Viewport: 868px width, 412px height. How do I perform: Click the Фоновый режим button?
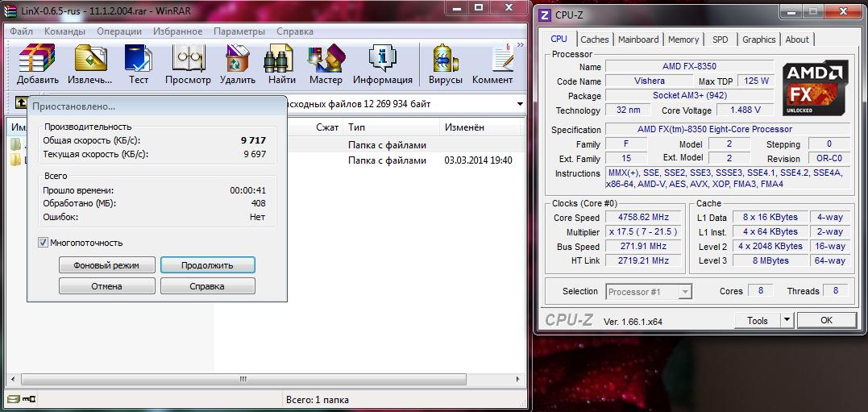click(107, 265)
